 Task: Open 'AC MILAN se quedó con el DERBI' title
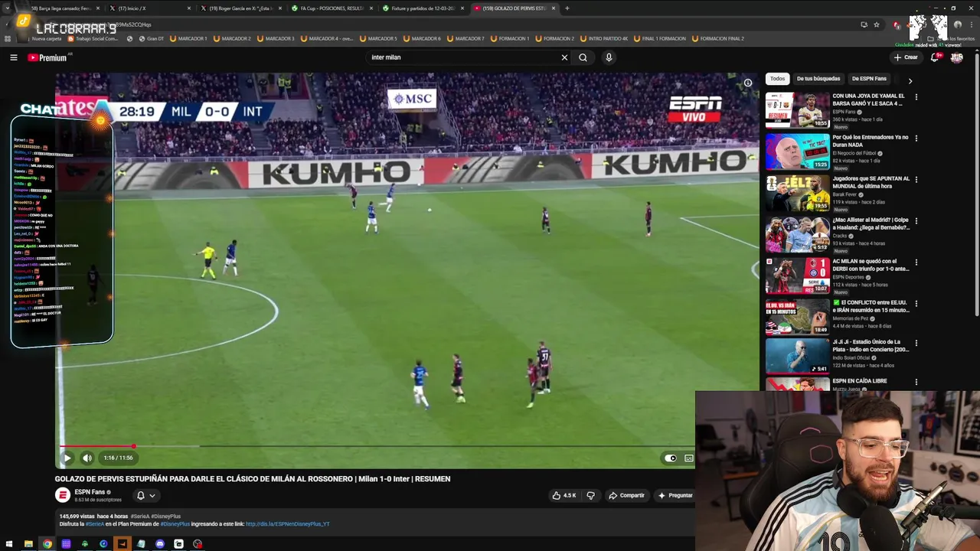pyautogui.click(x=871, y=265)
